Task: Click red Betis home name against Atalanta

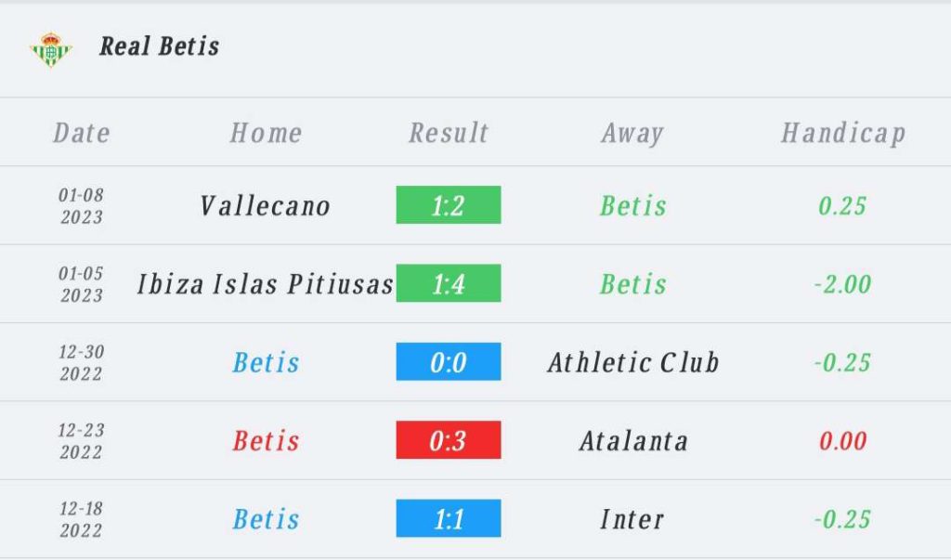Action: (x=266, y=440)
